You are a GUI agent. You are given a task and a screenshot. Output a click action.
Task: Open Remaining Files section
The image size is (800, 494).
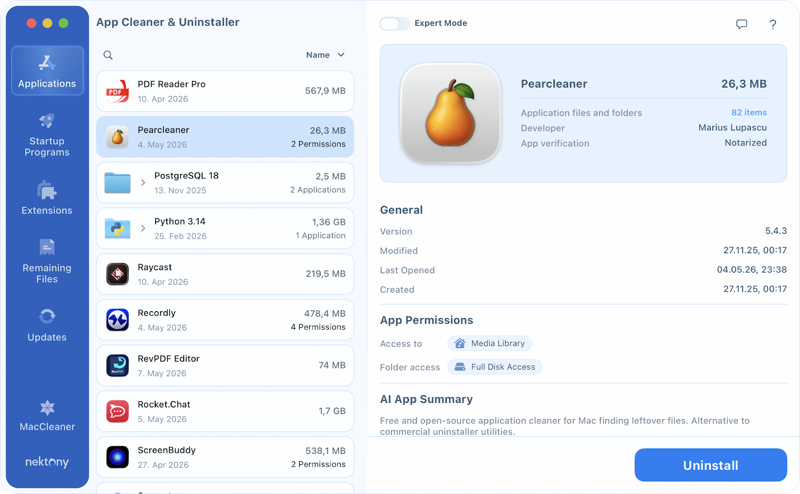point(47,261)
